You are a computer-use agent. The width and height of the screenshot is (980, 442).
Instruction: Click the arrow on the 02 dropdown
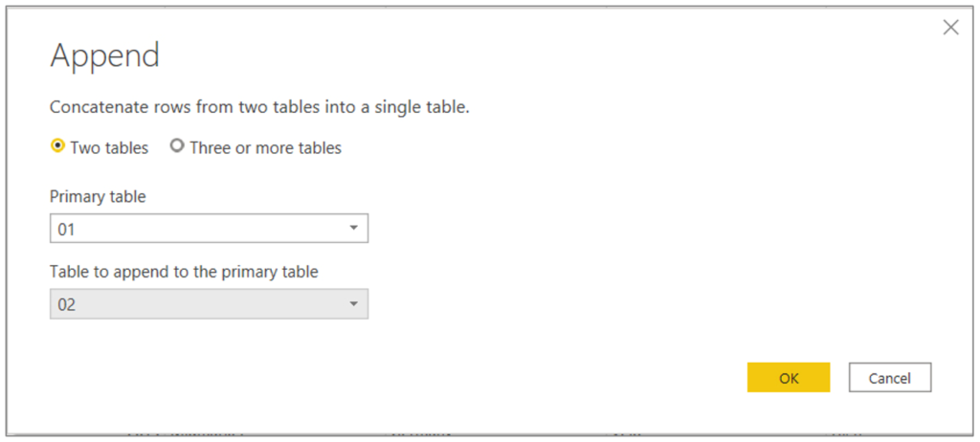point(353,304)
